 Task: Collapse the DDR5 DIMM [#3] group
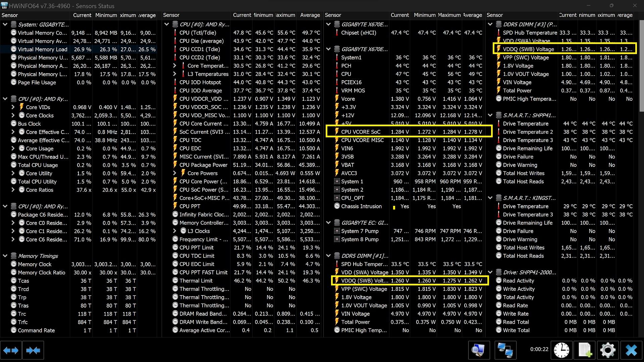[490, 24]
